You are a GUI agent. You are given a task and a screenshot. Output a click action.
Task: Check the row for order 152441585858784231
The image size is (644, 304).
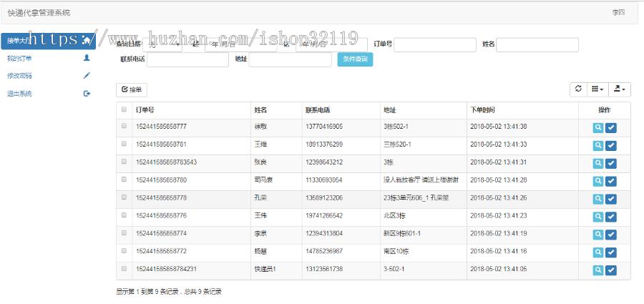124,269
